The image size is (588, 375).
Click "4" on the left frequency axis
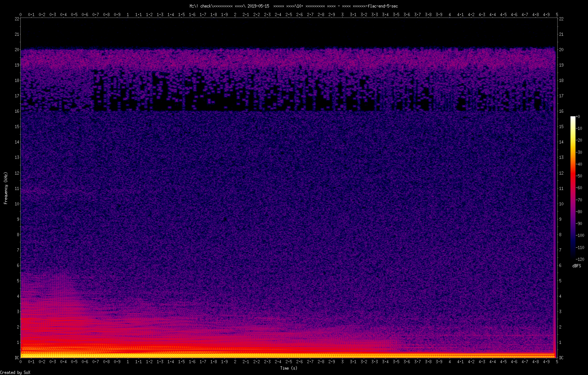coord(18,296)
